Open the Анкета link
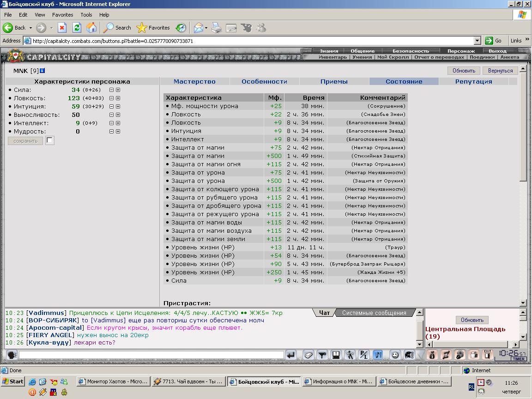 [510, 57]
